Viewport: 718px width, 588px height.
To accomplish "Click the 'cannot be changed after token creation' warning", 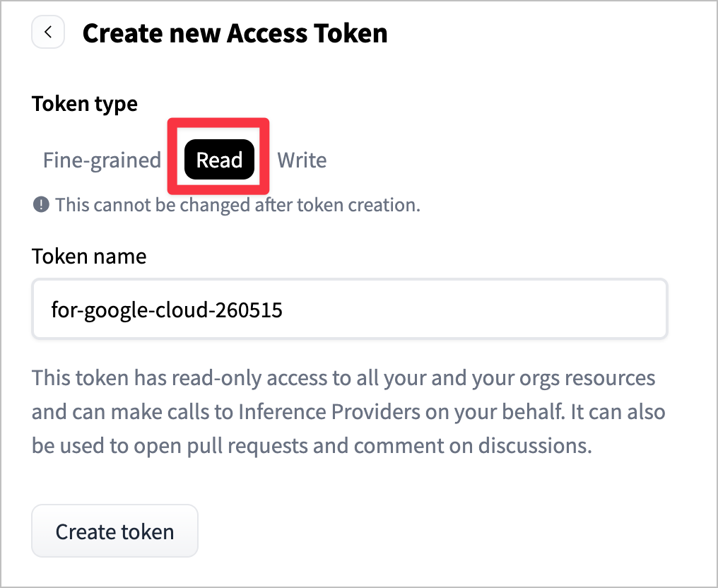I will [237, 205].
